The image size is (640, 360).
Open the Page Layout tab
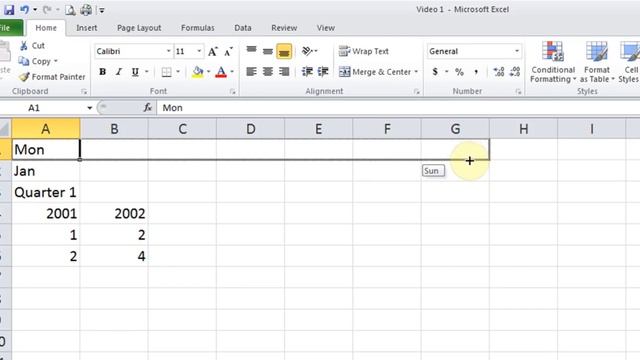pos(139,28)
